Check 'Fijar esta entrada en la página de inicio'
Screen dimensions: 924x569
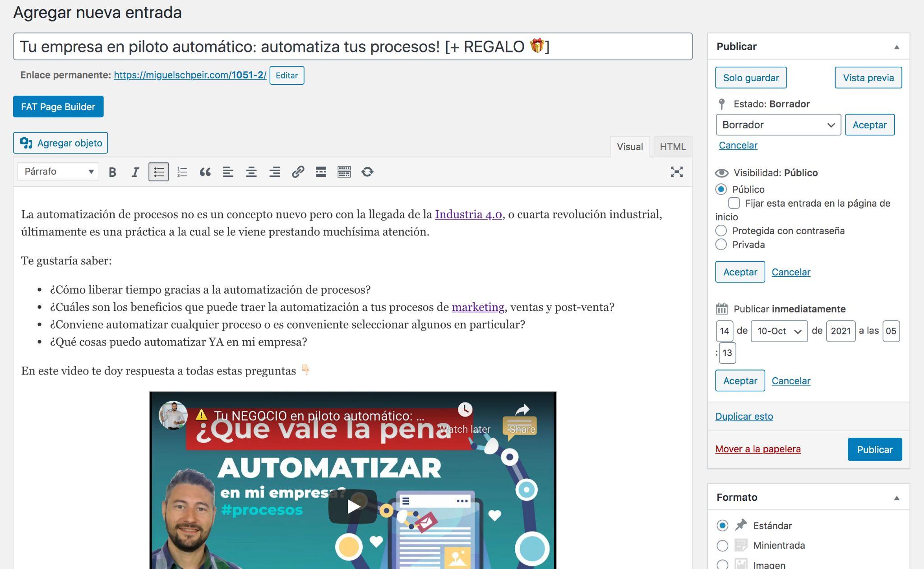coord(734,203)
